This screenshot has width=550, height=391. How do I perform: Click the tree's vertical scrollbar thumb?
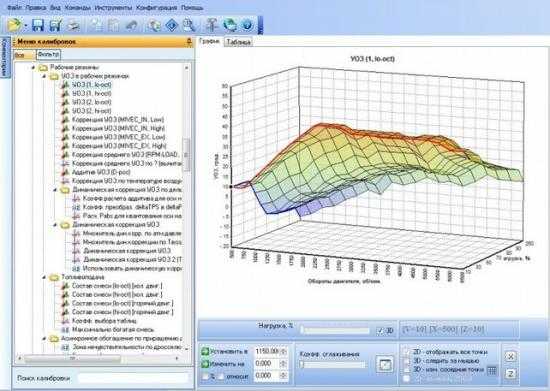coord(186,154)
